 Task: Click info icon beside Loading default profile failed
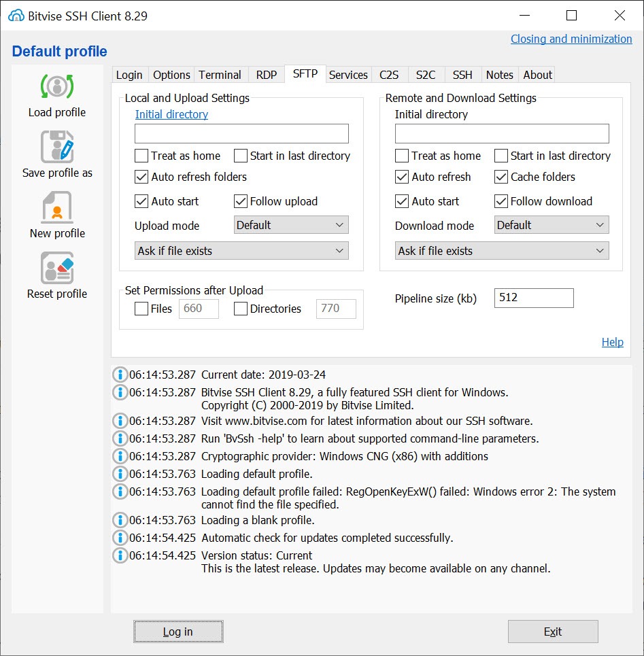[x=120, y=491]
